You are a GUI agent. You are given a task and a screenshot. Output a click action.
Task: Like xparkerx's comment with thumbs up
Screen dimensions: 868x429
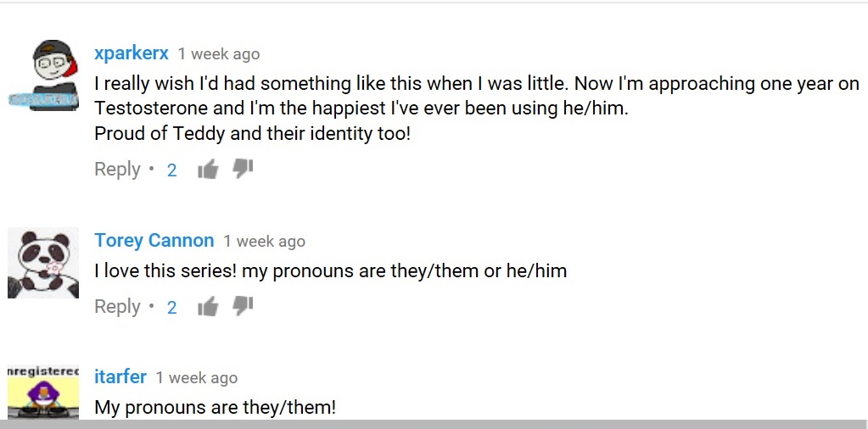[208, 170]
